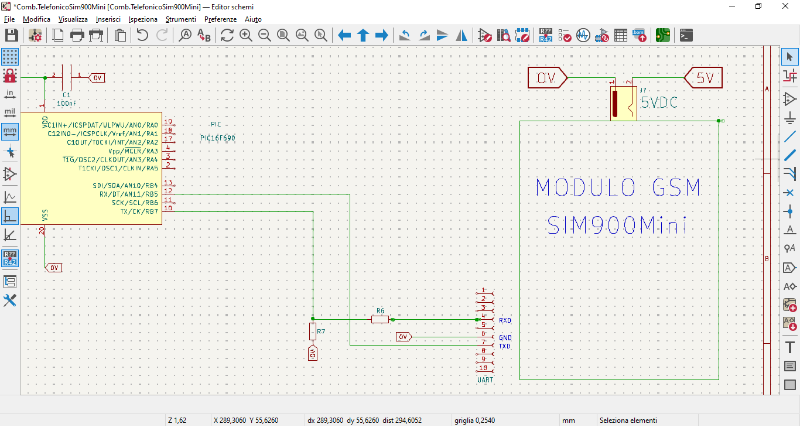The height and width of the screenshot is (426, 800).
Task: Zoom out of the schematic
Action: coord(264,35)
